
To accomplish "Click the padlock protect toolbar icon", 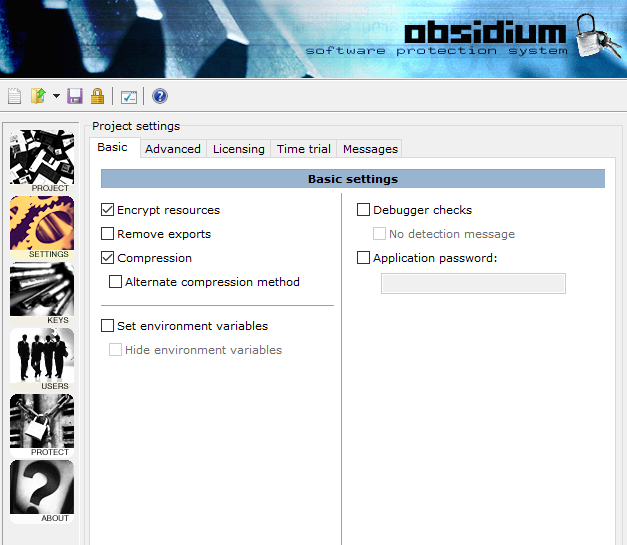I will click(x=97, y=96).
